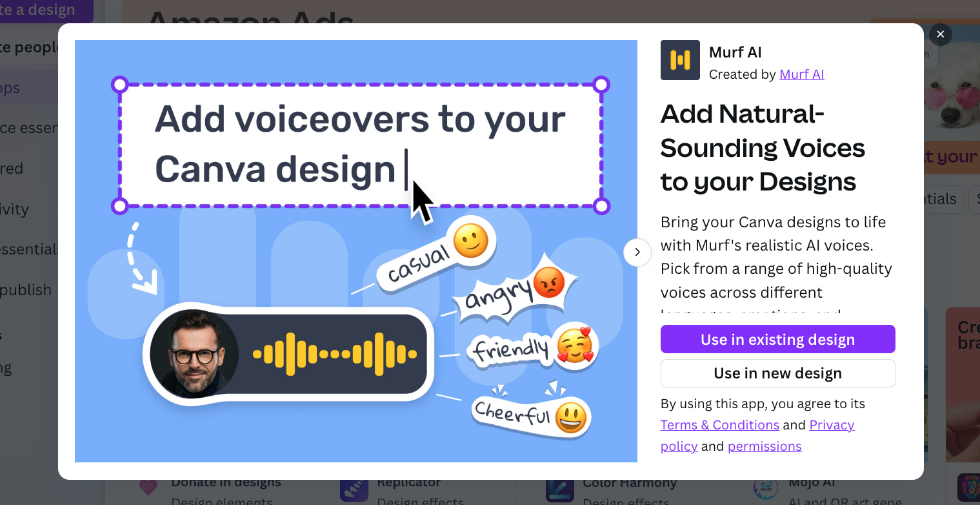Open the Privacy policy link
Viewport: 980px width, 505px height.
click(x=832, y=425)
